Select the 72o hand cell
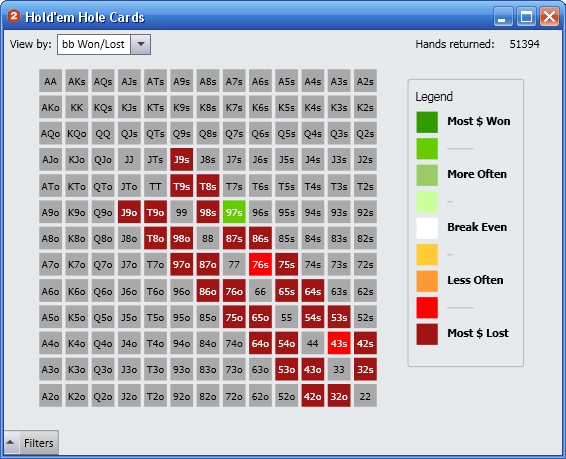The image size is (566, 459). point(234,396)
